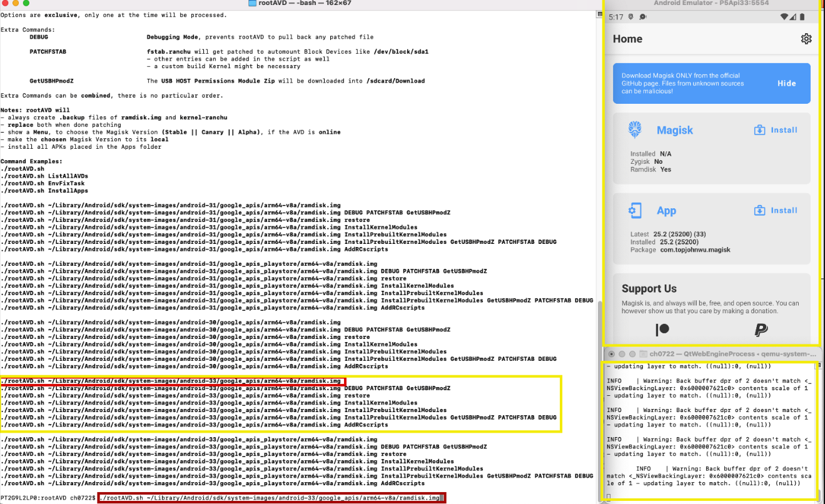
Task: Zoom the ch0722 terminal window
Action: 632,354
